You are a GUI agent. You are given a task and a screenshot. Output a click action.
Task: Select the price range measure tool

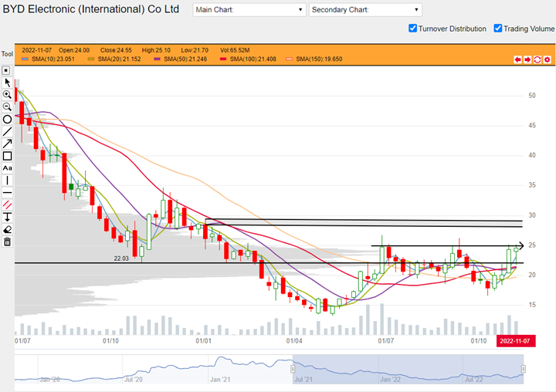pyautogui.click(x=7, y=217)
